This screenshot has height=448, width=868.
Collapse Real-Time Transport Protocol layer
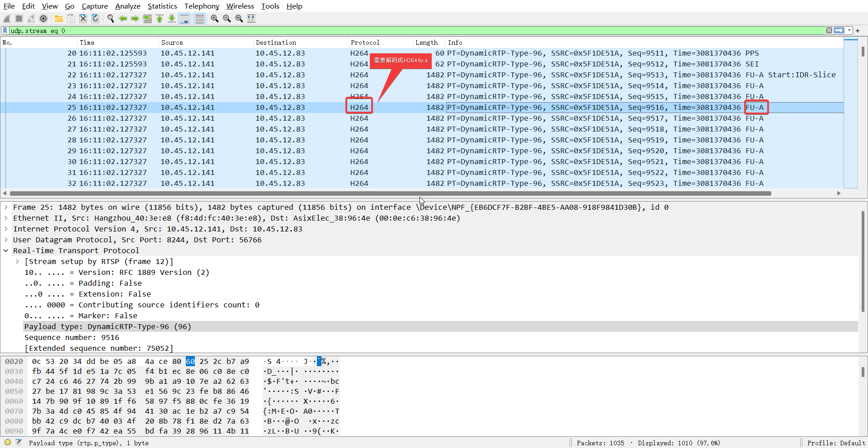[6, 250]
